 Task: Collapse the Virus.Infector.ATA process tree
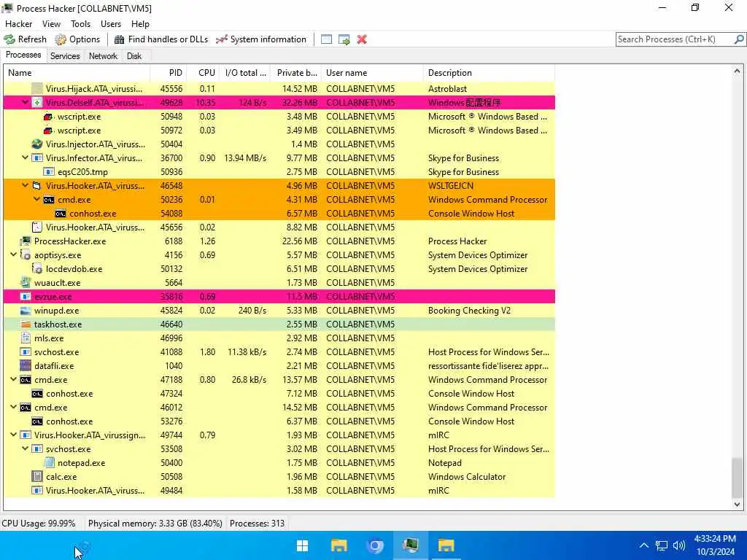pos(26,157)
